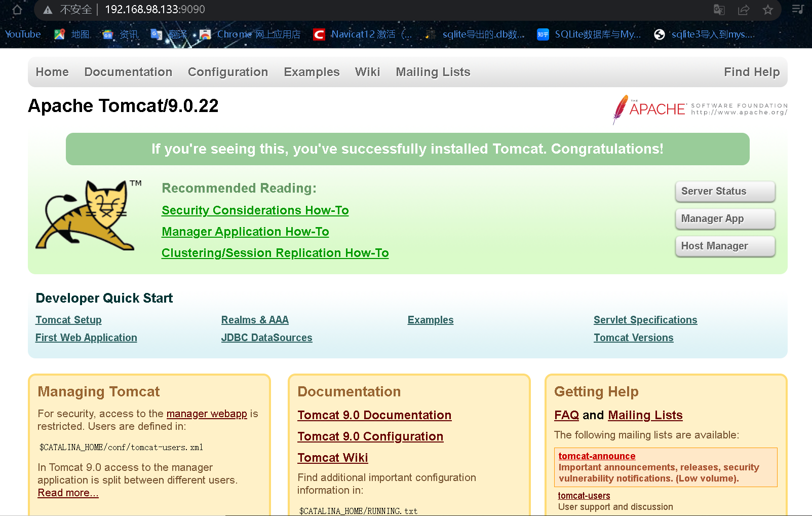Open the Tomcat Versions link

tap(634, 338)
